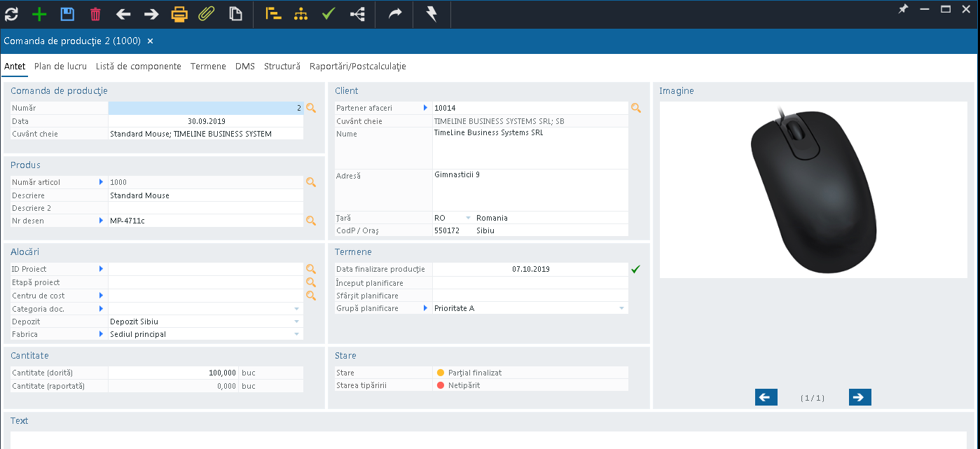Click the refresh icon in toolbar
This screenshot has width=980, height=449.
(x=11, y=14)
